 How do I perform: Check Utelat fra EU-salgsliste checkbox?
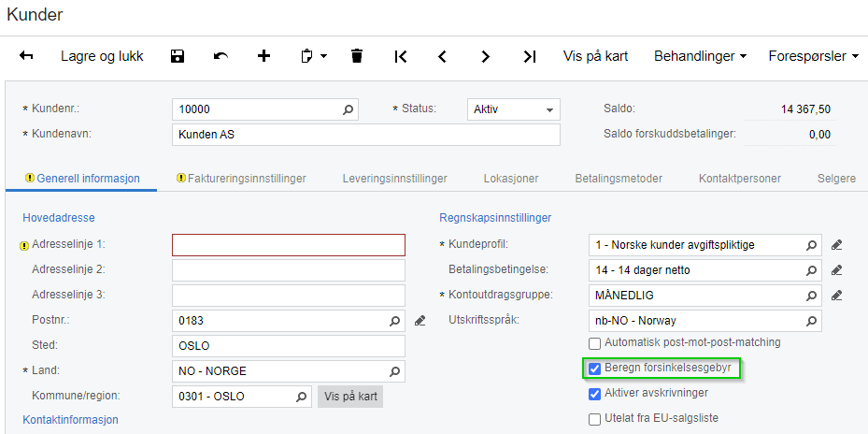pos(594,419)
